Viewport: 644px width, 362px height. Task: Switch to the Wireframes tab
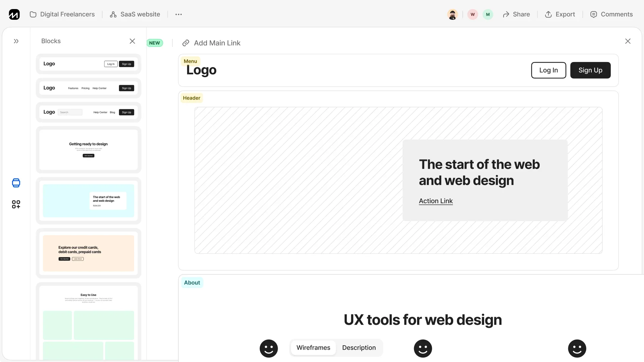tap(313, 348)
